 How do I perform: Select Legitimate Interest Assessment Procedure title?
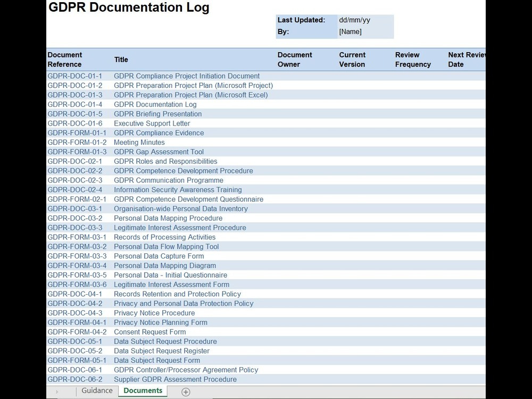pos(180,228)
